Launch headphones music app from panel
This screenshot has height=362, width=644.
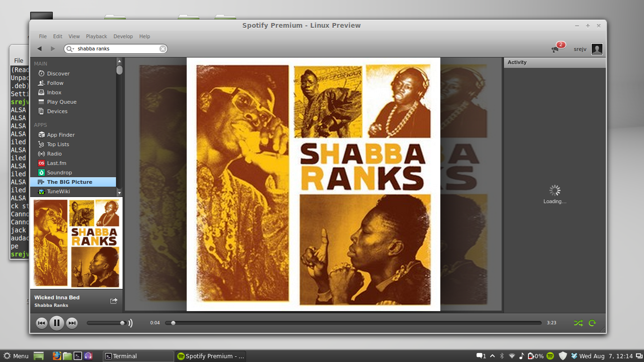tap(88, 356)
